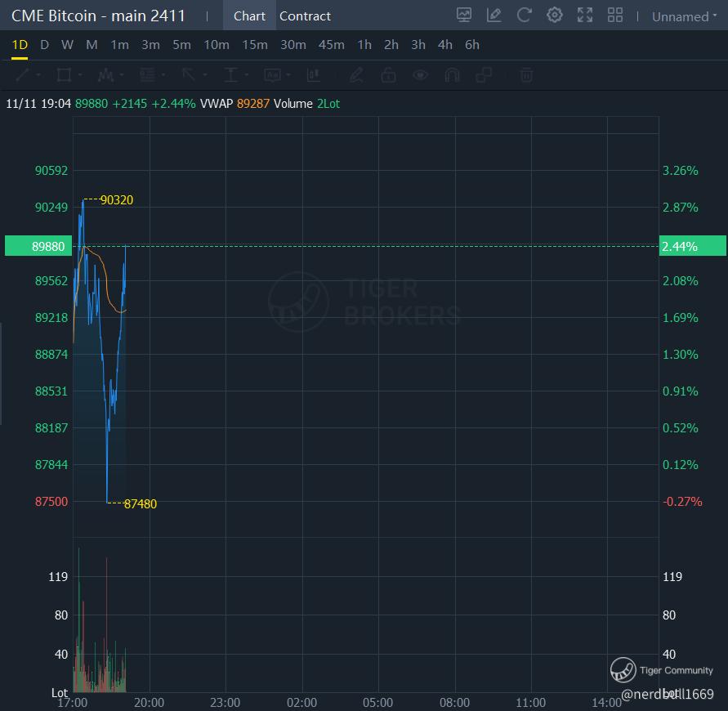728x711 pixels.
Task: Click the chart style monitor icon
Action: [464, 16]
